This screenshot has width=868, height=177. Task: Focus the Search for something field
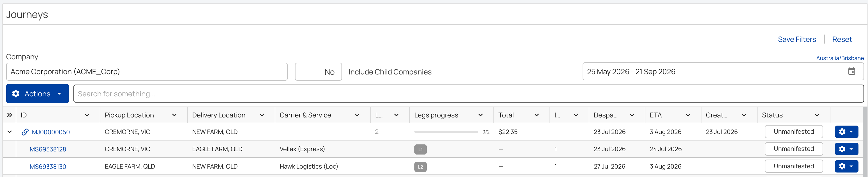468,94
